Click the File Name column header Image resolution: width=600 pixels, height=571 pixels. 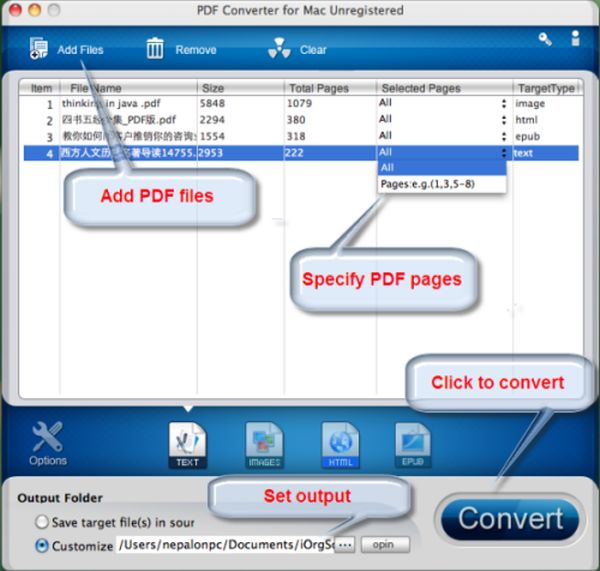129,88
